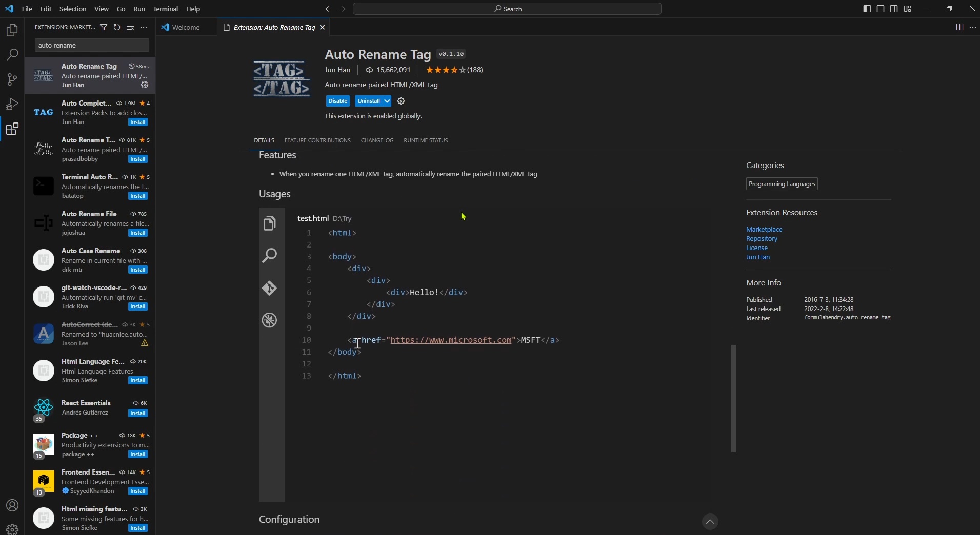
Task: Open the View menu
Action: click(102, 9)
